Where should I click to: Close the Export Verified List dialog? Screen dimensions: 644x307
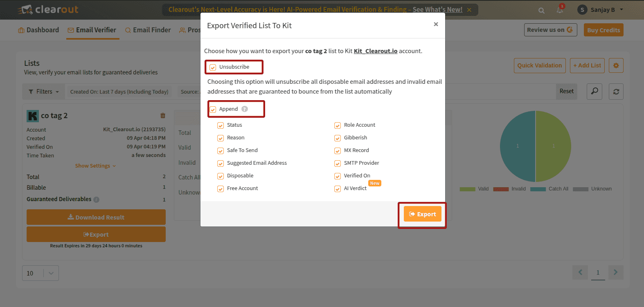pos(436,24)
